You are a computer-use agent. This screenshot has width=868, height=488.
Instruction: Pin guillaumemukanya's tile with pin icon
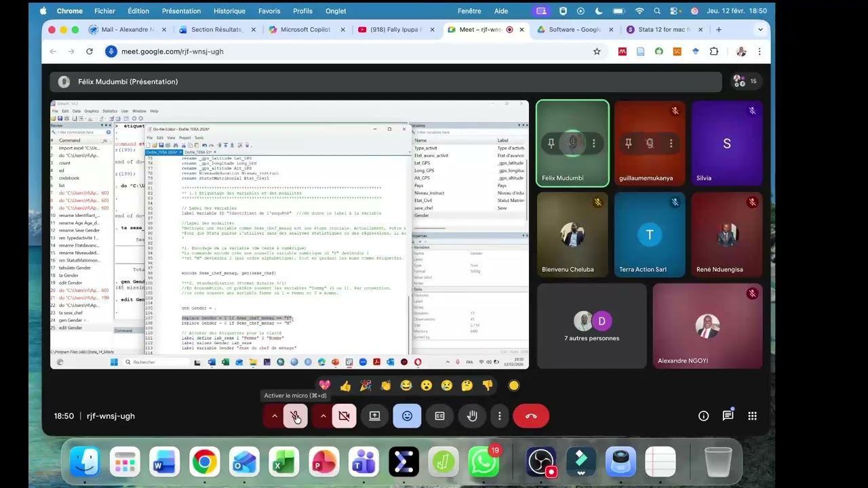point(629,143)
